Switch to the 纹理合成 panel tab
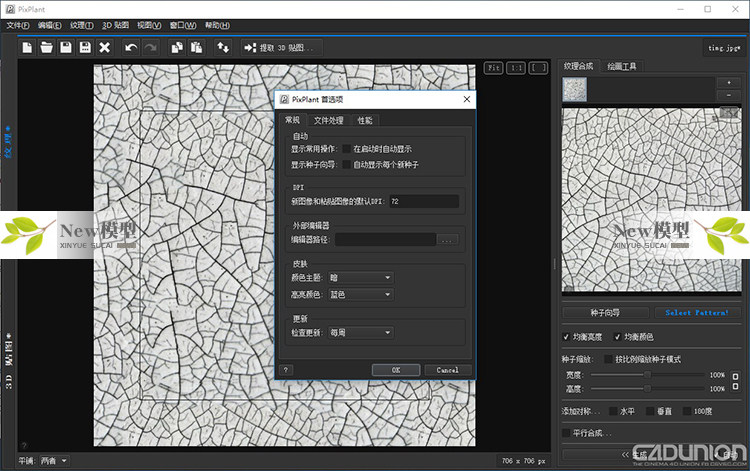Image resolution: width=750 pixels, height=471 pixels. click(x=578, y=66)
